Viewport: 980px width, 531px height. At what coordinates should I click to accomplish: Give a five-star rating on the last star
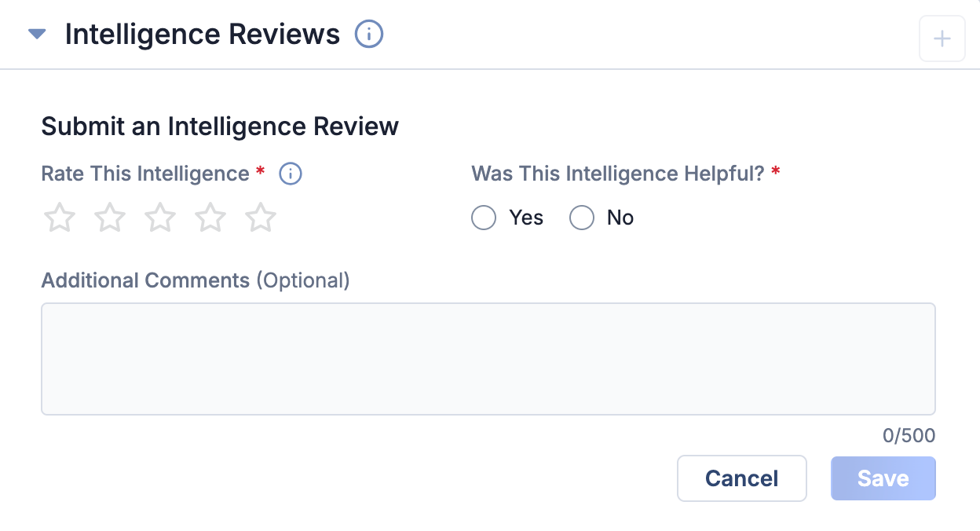pos(260,218)
